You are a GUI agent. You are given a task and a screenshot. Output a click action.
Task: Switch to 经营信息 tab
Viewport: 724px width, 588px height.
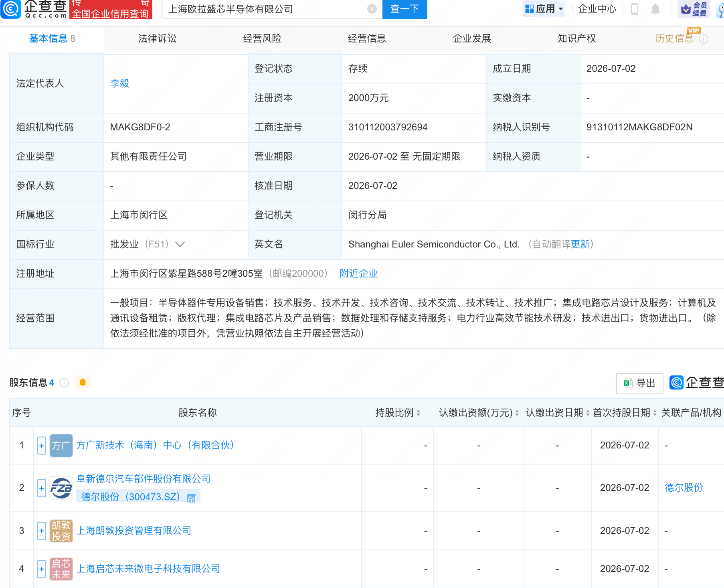tap(367, 39)
